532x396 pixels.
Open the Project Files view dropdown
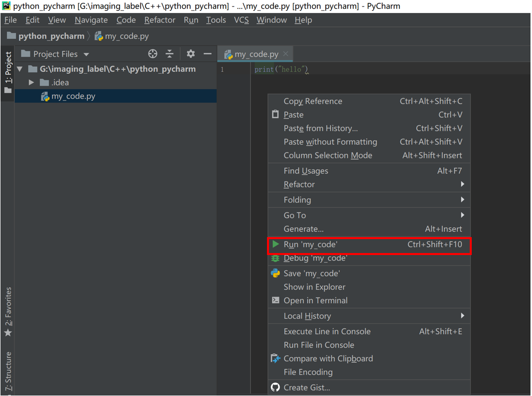tap(86, 54)
